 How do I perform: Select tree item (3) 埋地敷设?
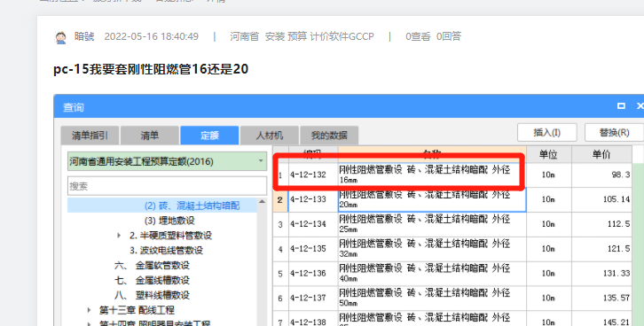coord(169,221)
